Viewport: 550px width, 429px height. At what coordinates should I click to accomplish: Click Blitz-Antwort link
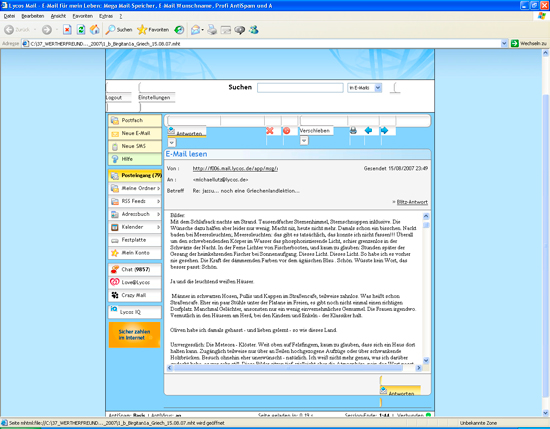tap(412, 202)
